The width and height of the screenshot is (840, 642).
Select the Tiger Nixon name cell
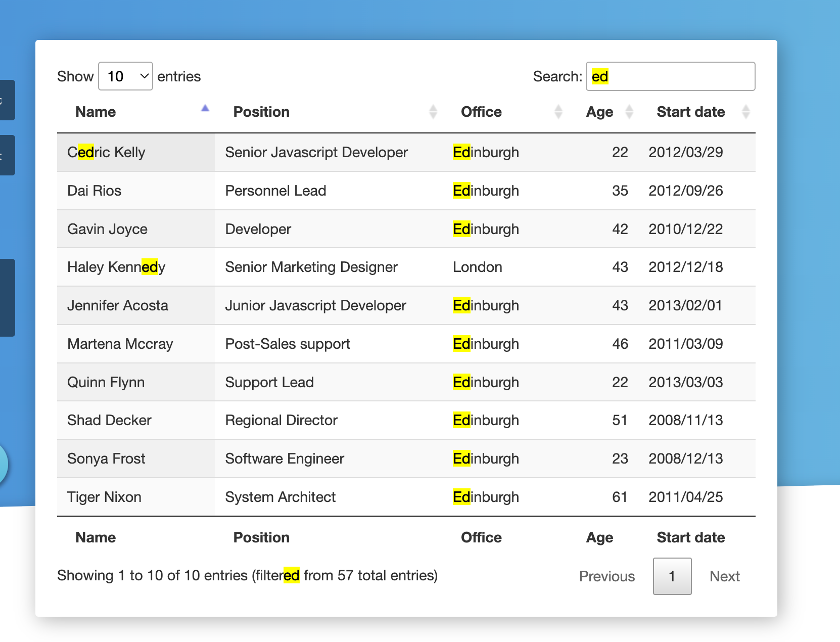tap(136, 497)
